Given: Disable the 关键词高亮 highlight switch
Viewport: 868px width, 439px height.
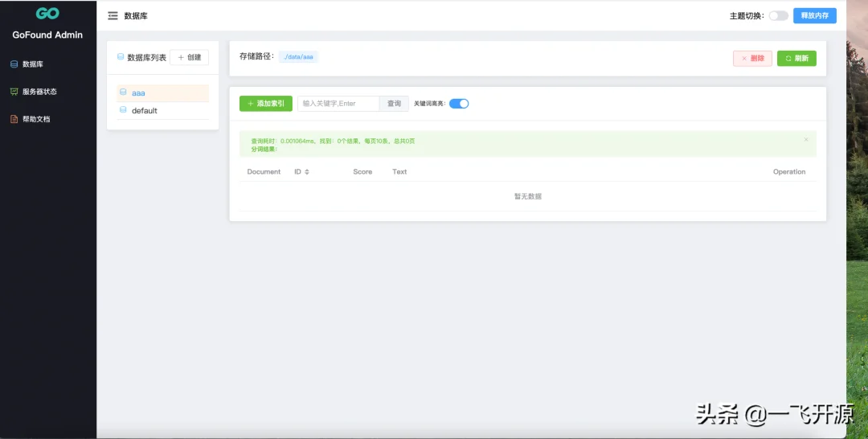Looking at the screenshot, I should (458, 104).
